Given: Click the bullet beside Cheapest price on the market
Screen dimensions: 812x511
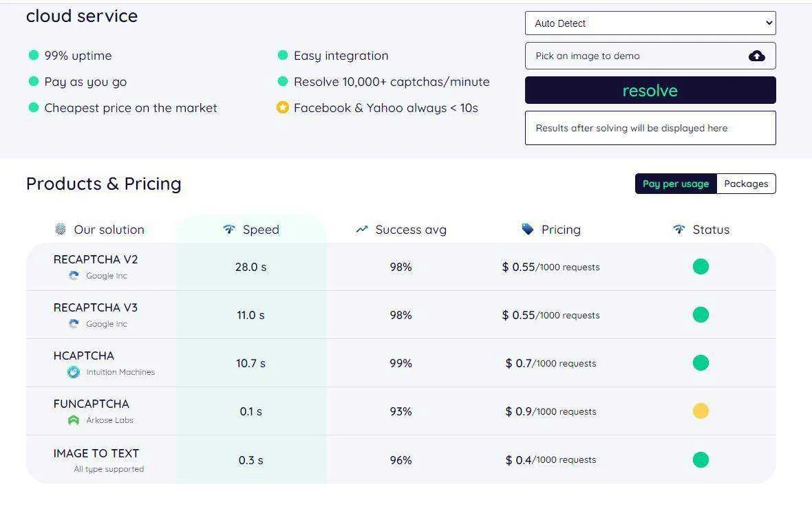Looking at the screenshot, I should pos(34,108).
